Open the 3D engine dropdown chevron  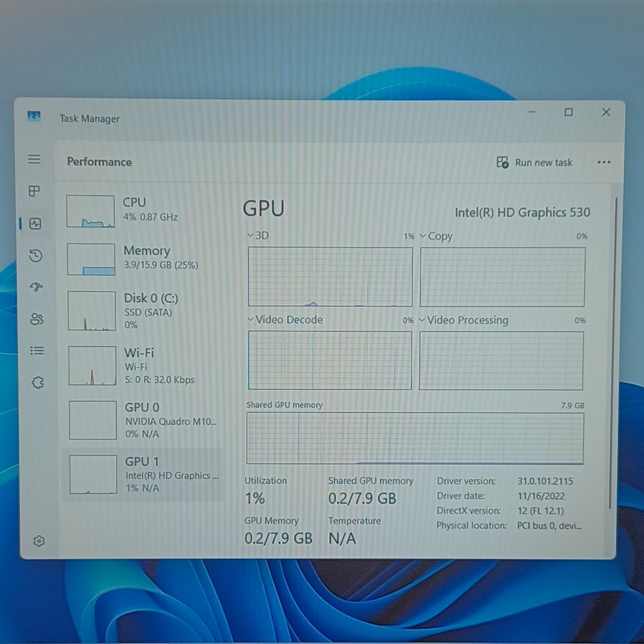pyautogui.click(x=250, y=235)
